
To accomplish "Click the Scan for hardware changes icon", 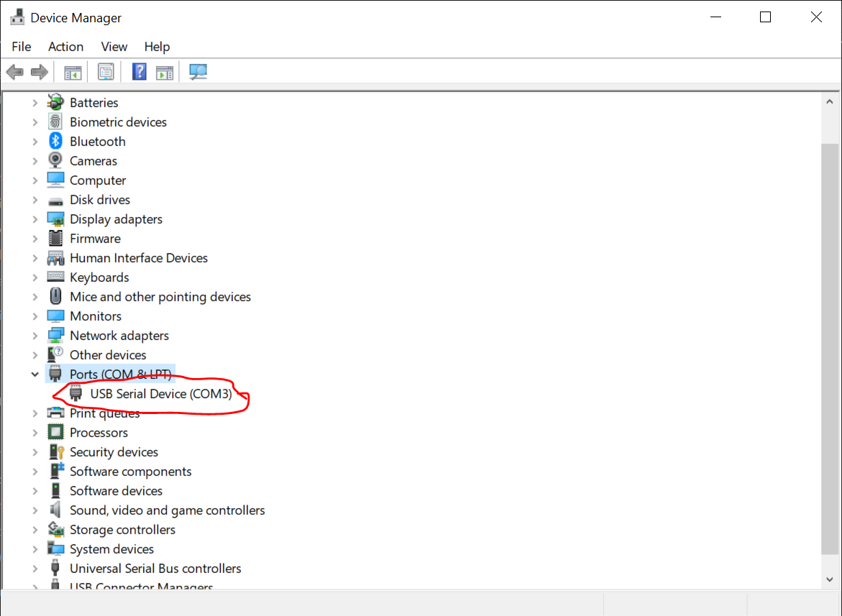I will point(198,72).
